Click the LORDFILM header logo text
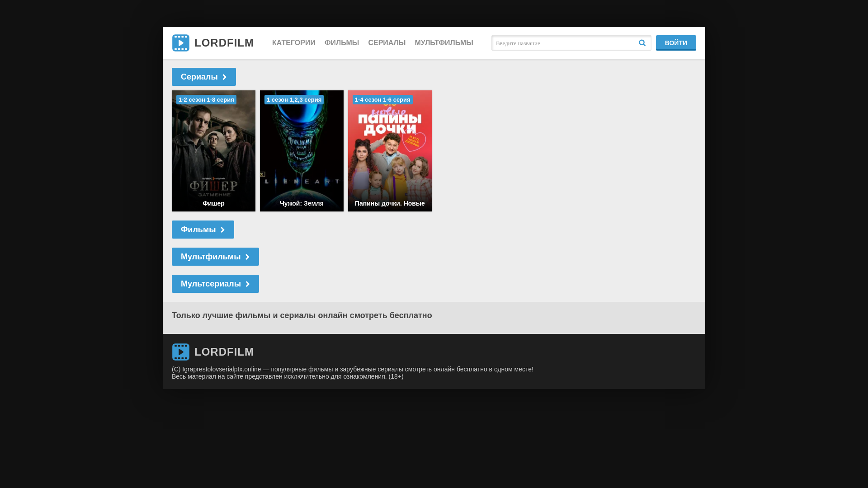The height and width of the screenshot is (488, 868). coord(224,43)
